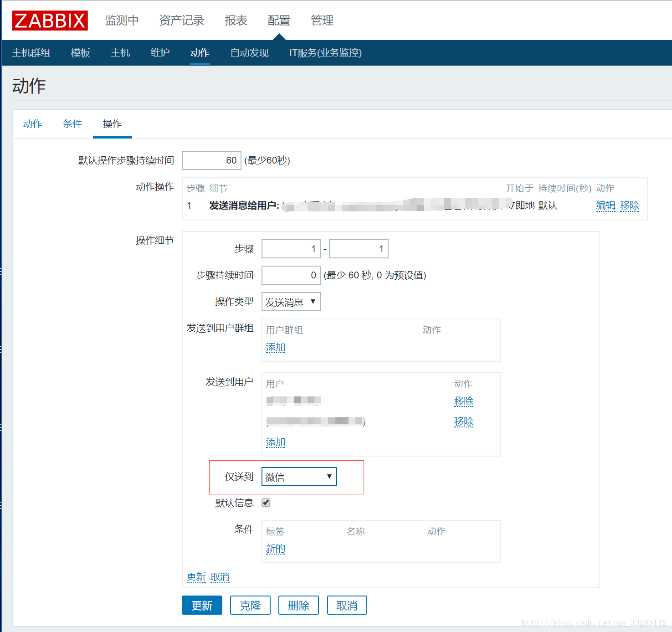This screenshot has width=672, height=632.
Task: Remove the second user in 发送到用户
Action: coord(464,422)
